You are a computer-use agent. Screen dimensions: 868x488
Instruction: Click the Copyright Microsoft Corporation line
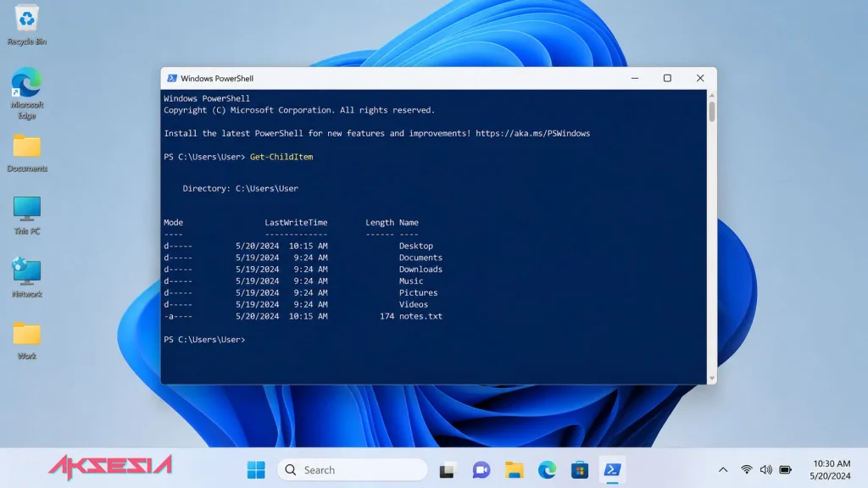(299, 110)
